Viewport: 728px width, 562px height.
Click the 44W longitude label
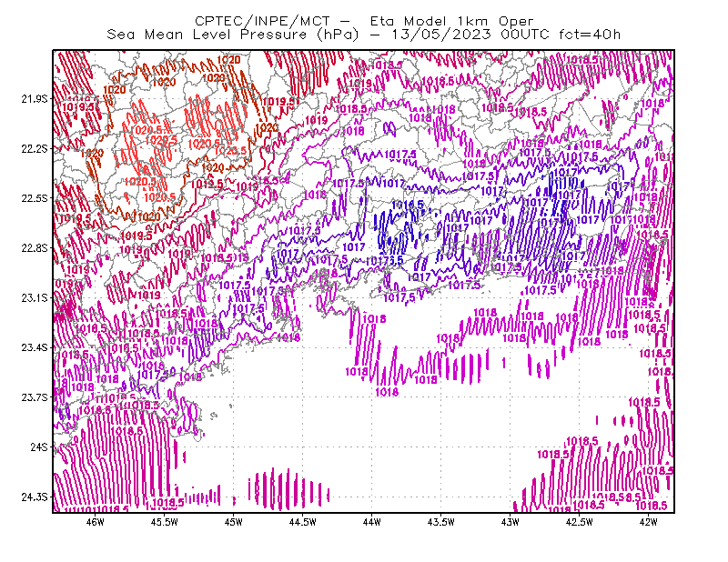click(372, 522)
